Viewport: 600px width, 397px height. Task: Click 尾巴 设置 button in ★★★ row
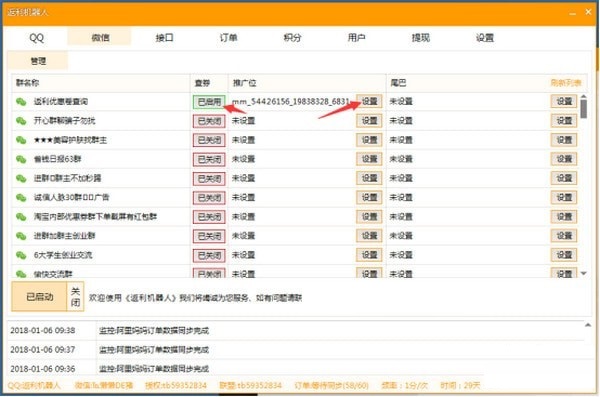pyautogui.click(x=564, y=140)
